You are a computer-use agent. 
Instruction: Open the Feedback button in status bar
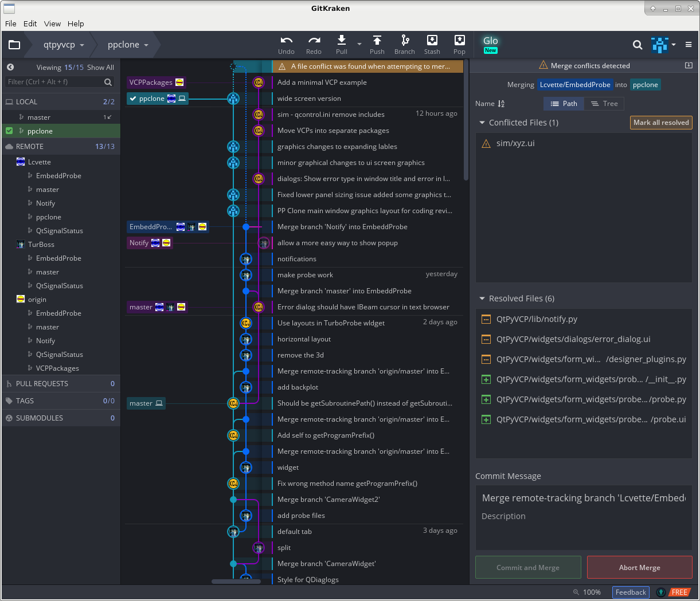[631, 592]
